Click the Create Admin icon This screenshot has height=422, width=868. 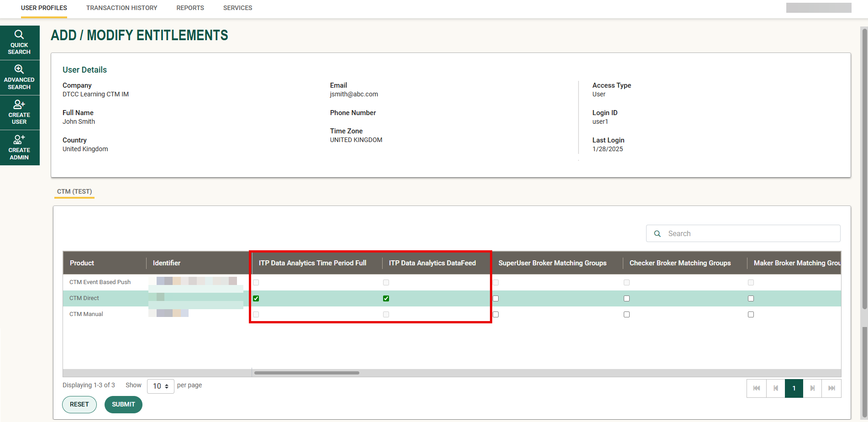tap(19, 139)
